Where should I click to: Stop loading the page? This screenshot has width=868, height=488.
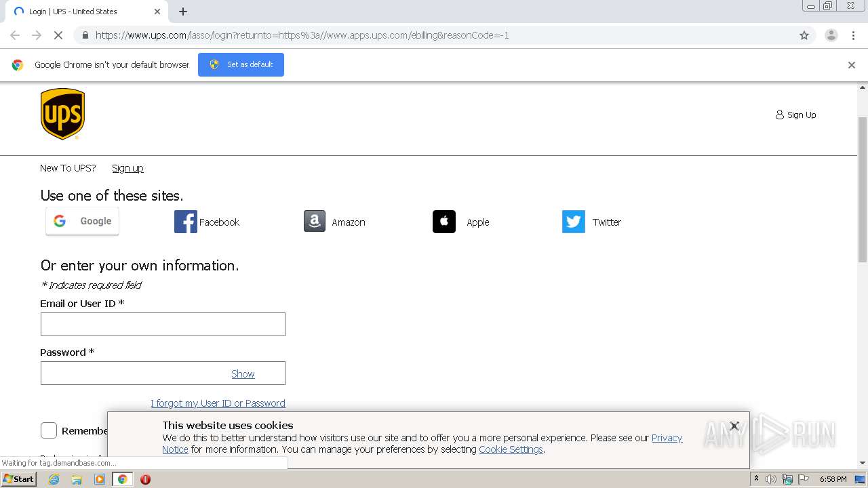[x=58, y=35]
